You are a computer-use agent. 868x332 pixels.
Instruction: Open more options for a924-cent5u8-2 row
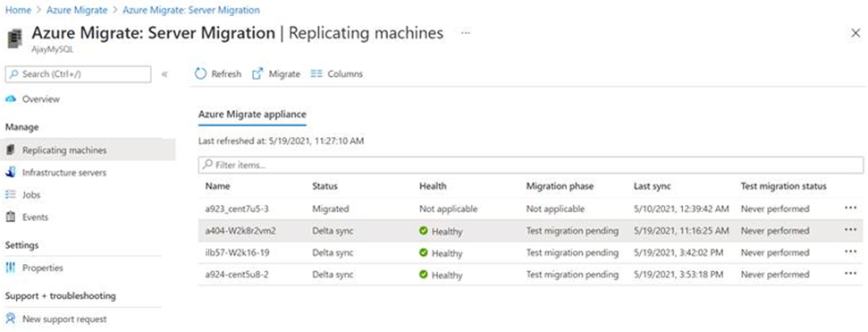[850, 274]
